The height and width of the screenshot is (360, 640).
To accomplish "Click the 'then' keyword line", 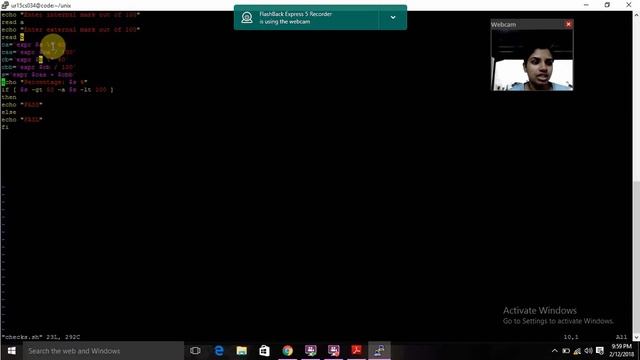I will tap(9, 97).
